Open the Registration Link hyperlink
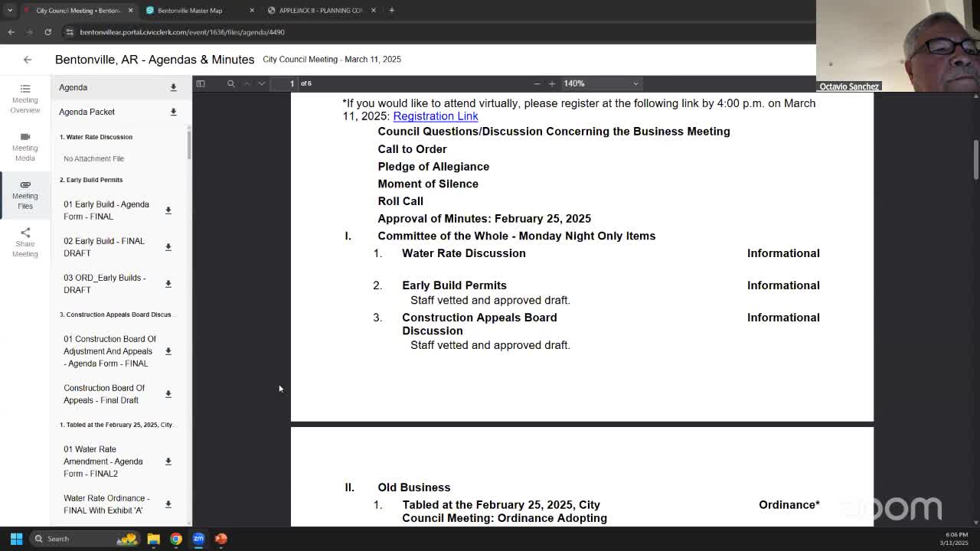The image size is (980, 551). point(436,116)
